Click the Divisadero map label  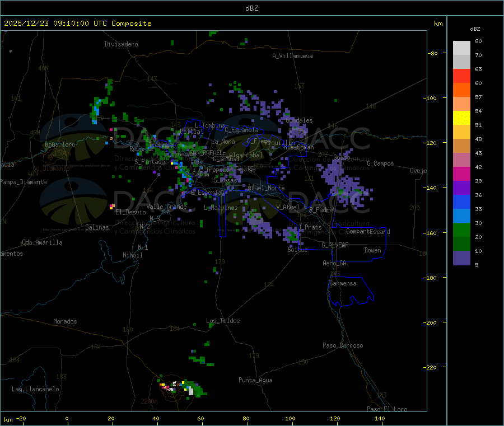(121, 44)
